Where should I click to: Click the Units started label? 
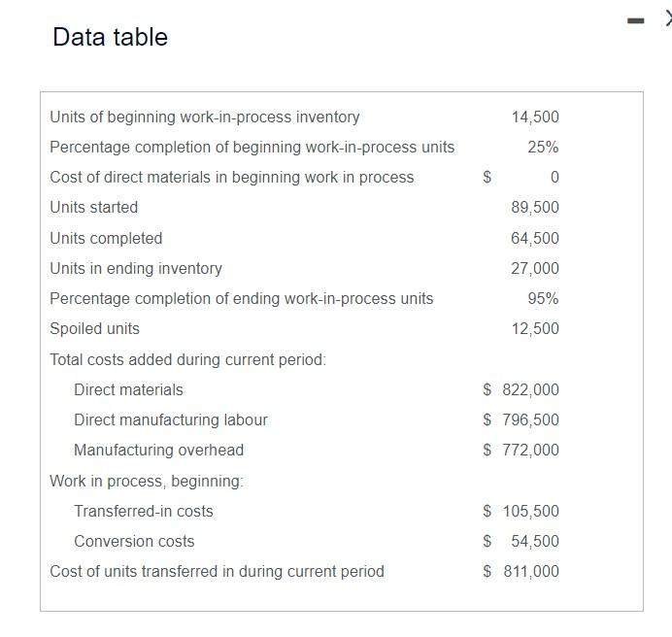(x=94, y=208)
